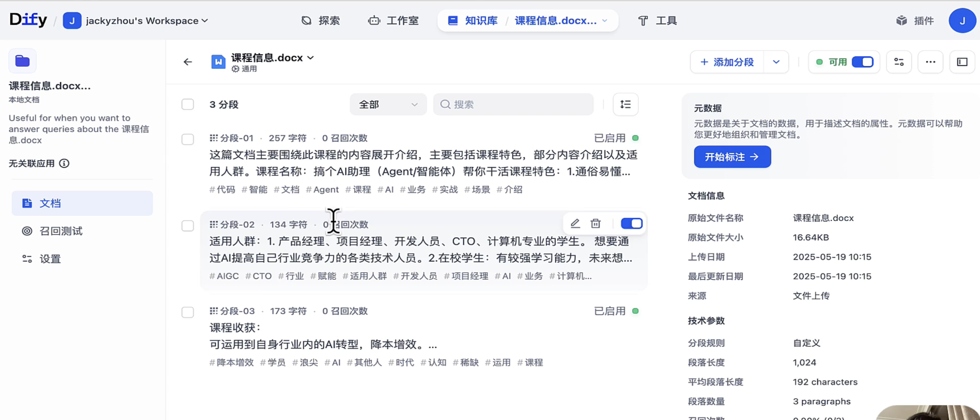The image size is (980, 420).
Task: Disable the 分段-02 enabled switch
Action: pyautogui.click(x=631, y=224)
